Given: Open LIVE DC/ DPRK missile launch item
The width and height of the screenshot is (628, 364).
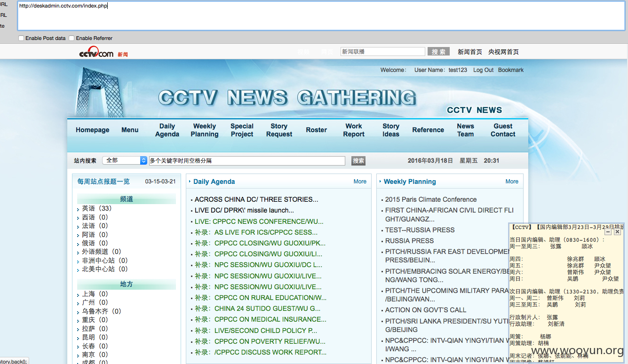Looking at the screenshot, I should click(x=244, y=210).
